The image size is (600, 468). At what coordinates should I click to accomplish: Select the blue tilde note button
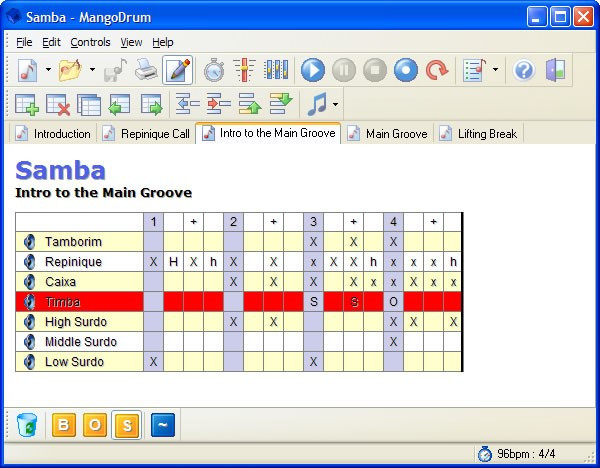point(163,425)
